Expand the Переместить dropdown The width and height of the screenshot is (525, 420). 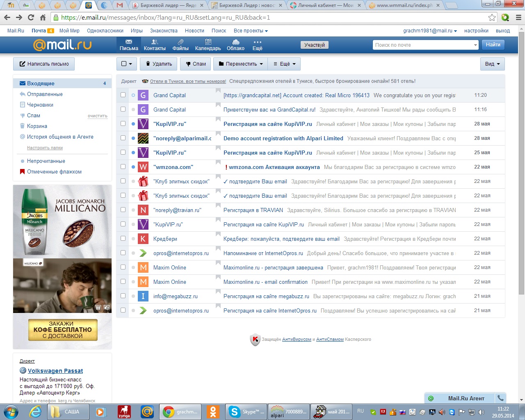[241, 64]
